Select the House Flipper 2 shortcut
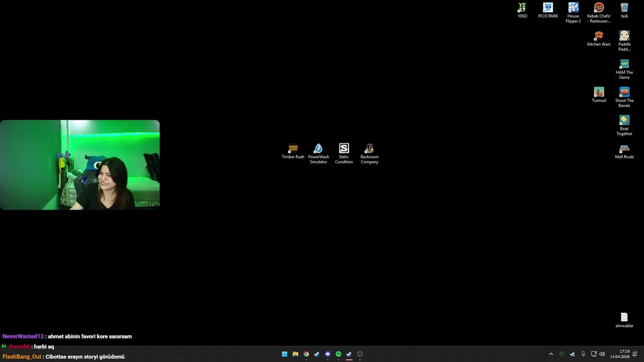The height and width of the screenshot is (362, 644). 573,13
